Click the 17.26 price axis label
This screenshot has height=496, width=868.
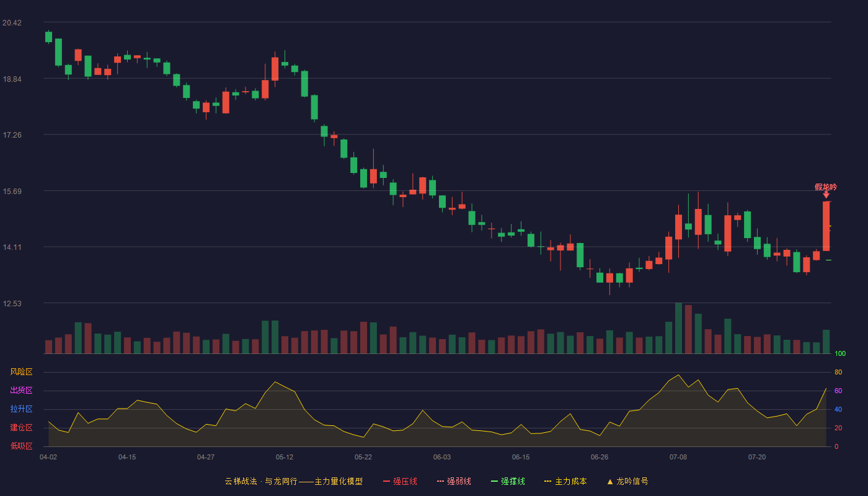coord(12,135)
